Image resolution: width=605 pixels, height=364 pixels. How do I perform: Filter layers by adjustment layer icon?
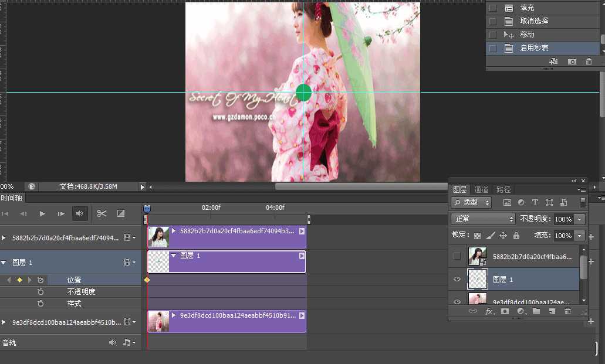point(521,202)
